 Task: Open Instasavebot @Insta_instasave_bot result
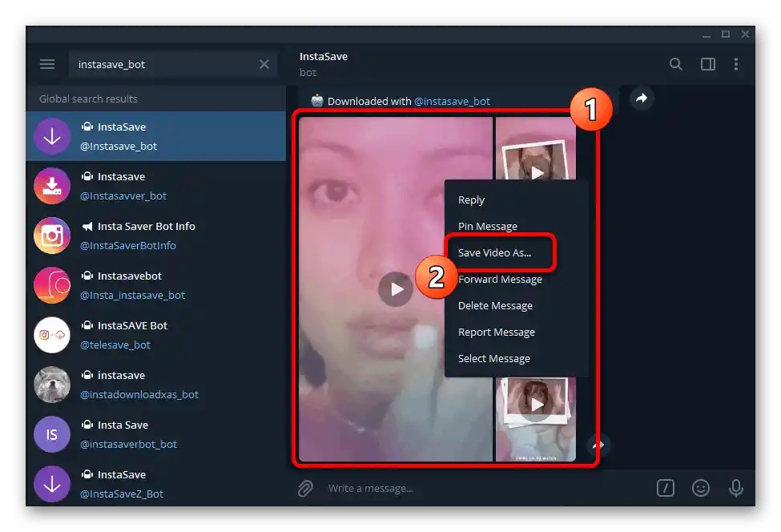(x=156, y=285)
